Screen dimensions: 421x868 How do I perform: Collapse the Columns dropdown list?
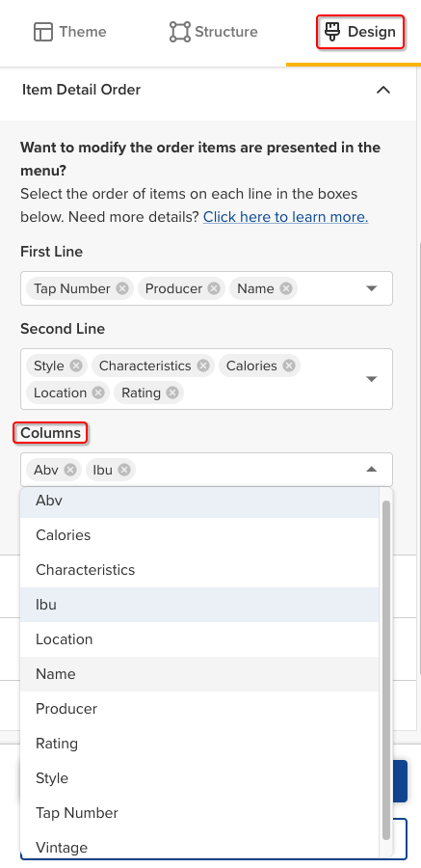pos(372,470)
